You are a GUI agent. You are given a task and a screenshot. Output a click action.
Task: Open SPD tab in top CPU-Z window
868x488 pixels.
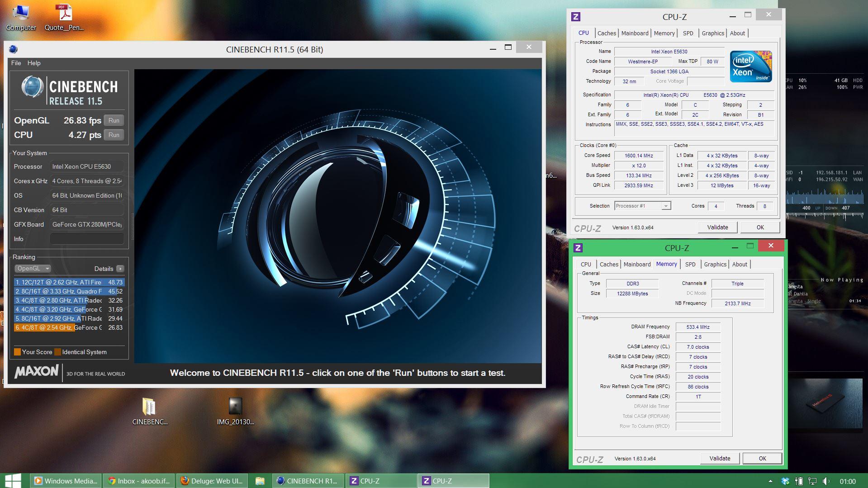688,33
